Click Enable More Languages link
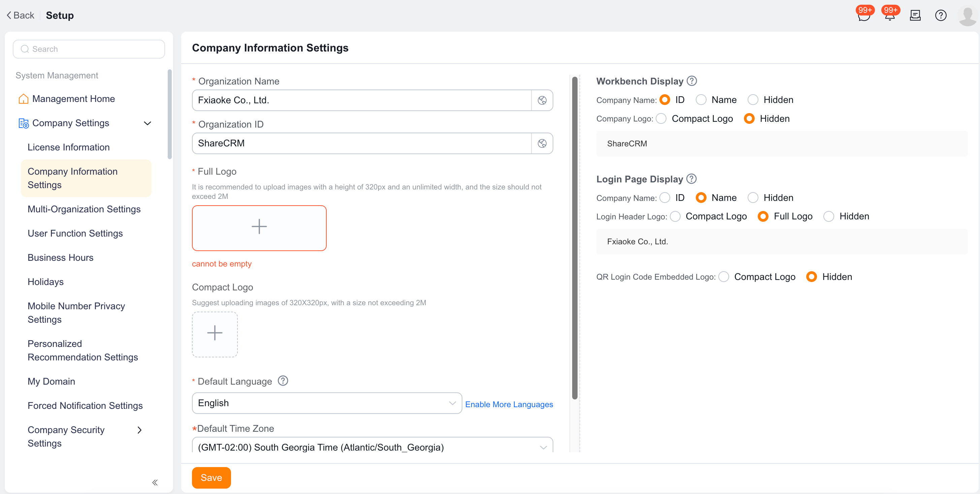Image resolution: width=980 pixels, height=494 pixels. pyautogui.click(x=509, y=404)
